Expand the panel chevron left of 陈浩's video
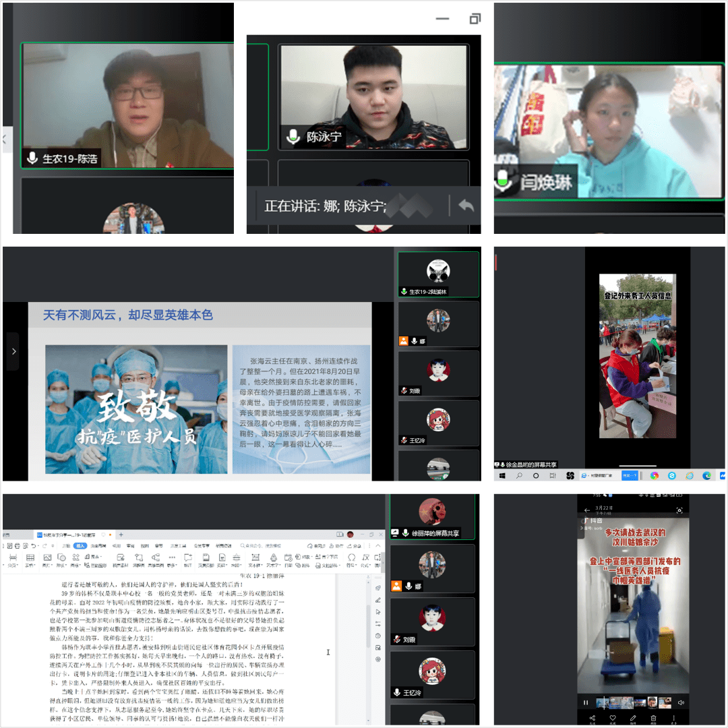 coord(5,139)
